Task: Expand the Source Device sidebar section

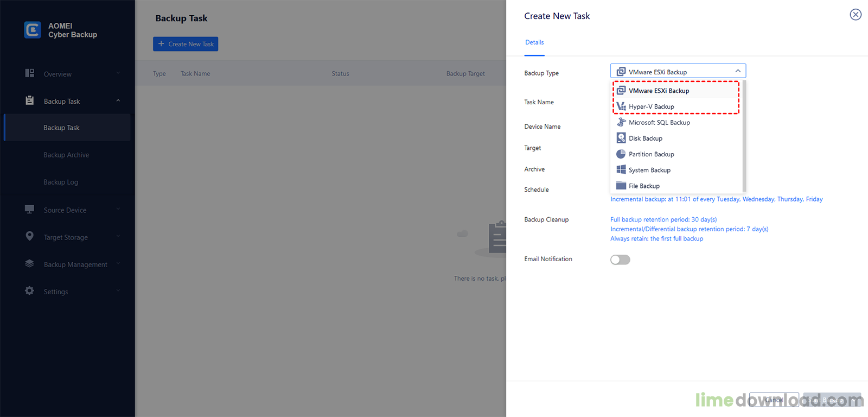Action: [118, 209]
